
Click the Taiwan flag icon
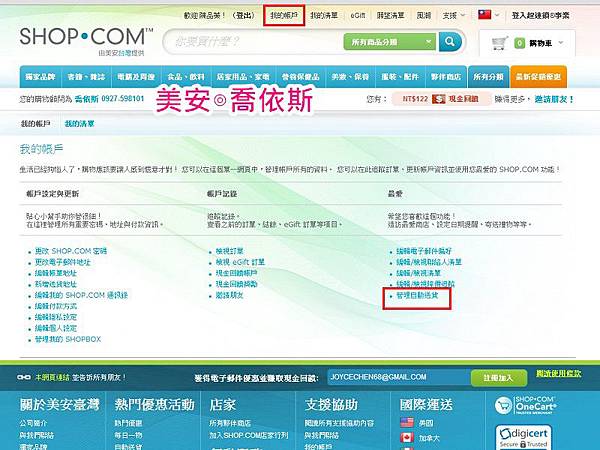[484, 15]
